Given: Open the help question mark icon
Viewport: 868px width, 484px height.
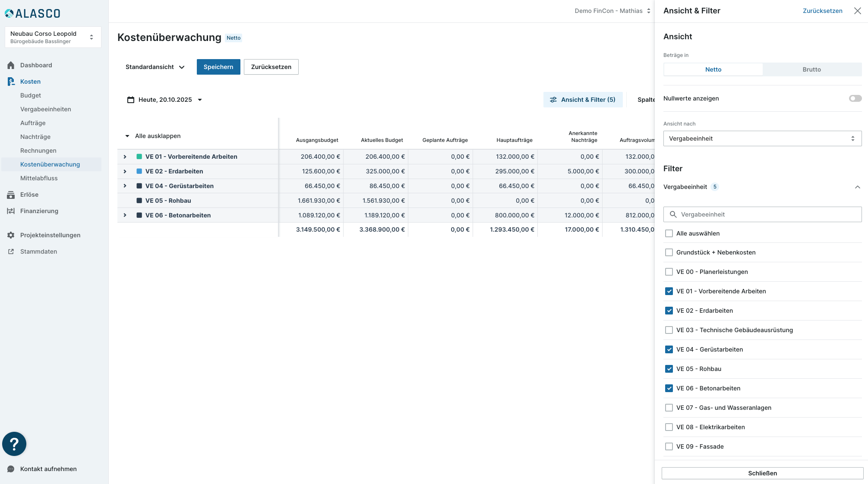Looking at the screenshot, I should (14, 444).
